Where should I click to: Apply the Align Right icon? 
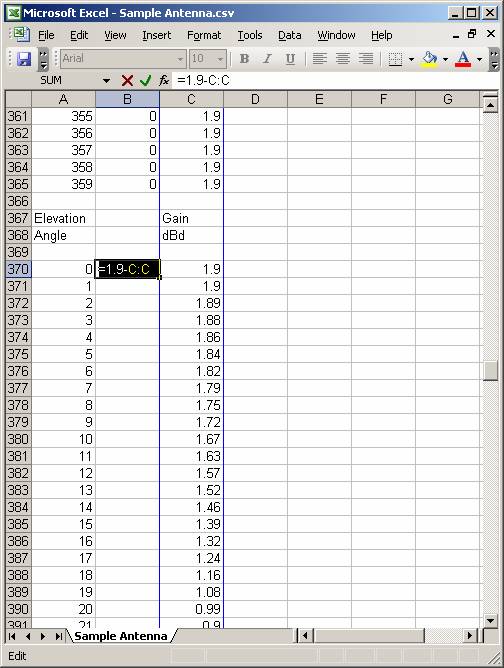(x=366, y=59)
